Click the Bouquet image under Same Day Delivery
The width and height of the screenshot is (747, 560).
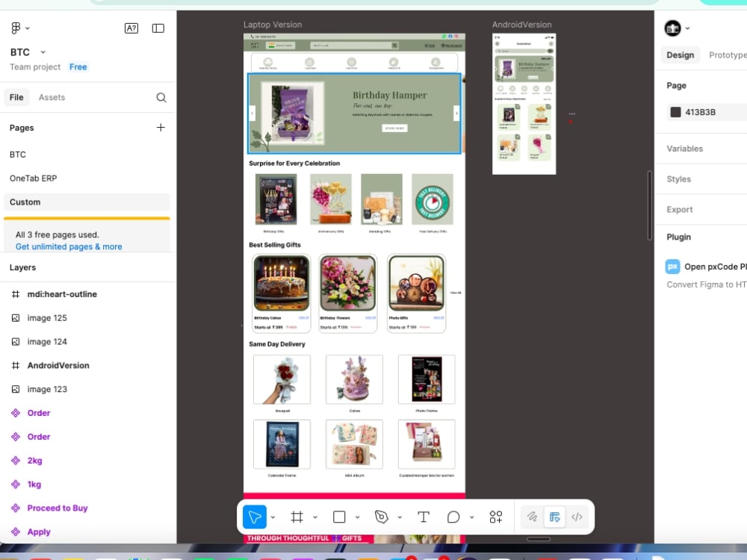[282, 379]
